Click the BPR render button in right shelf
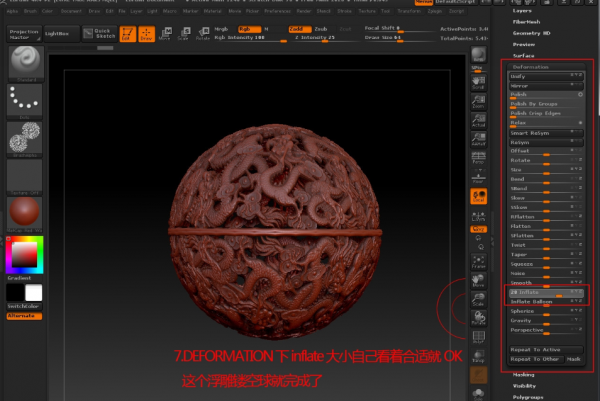Viewport: 600px width, 401px height. (478, 55)
